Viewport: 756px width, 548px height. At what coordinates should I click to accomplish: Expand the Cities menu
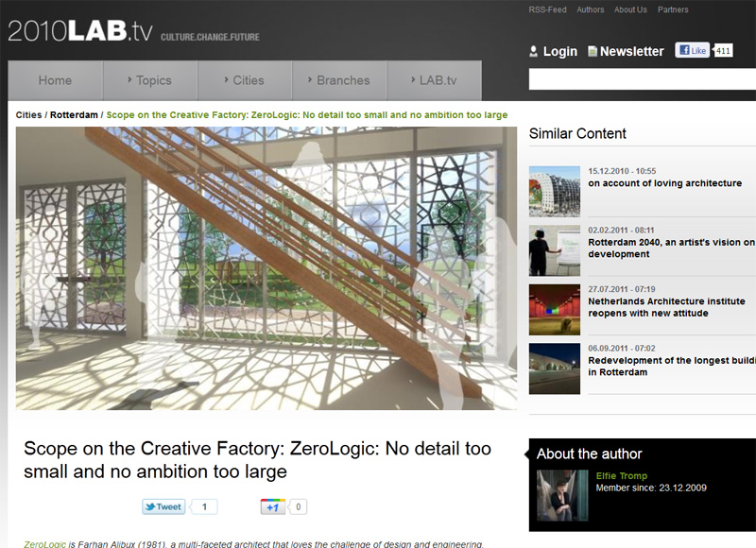tap(245, 80)
